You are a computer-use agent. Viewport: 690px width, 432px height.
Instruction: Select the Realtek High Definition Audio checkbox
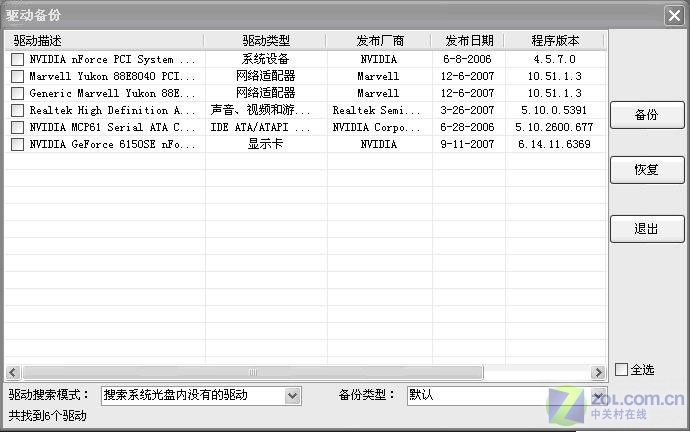click(17, 110)
